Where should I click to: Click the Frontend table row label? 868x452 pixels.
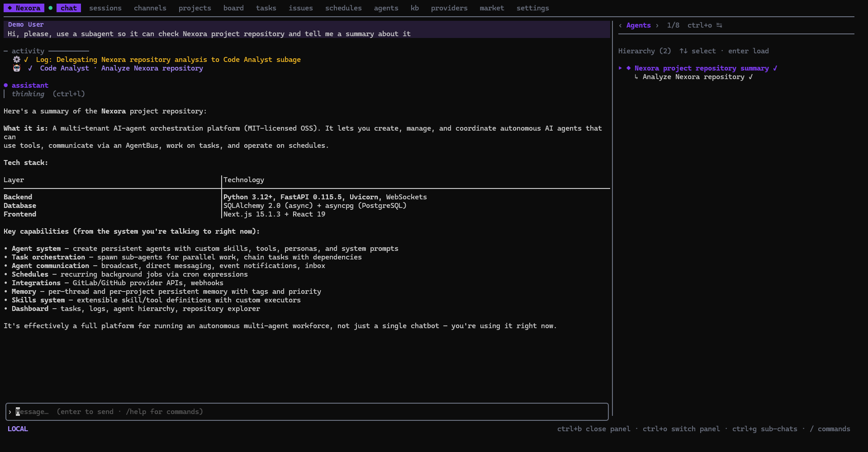(x=20, y=214)
